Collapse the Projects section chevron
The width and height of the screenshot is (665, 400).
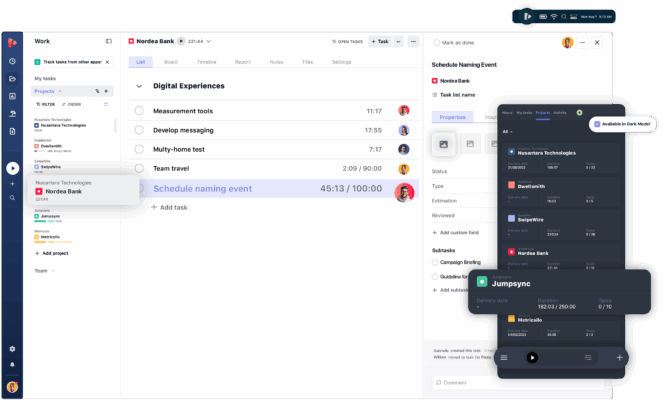click(60, 91)
